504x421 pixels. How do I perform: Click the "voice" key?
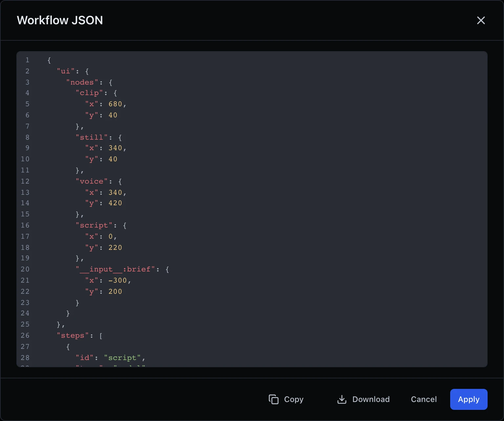[x=92, y=181]
